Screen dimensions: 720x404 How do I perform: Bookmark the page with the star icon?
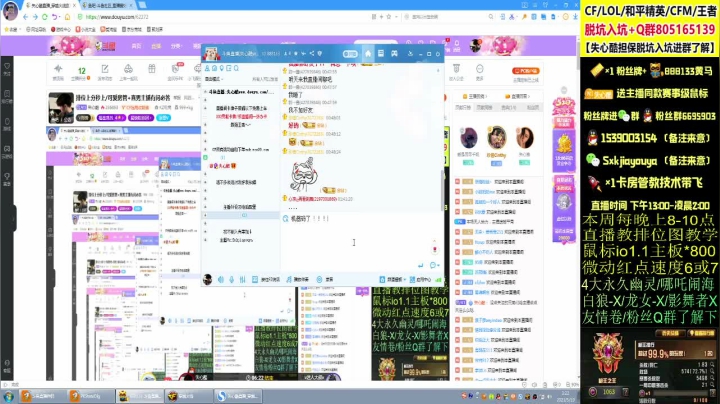tap(389, 17)
